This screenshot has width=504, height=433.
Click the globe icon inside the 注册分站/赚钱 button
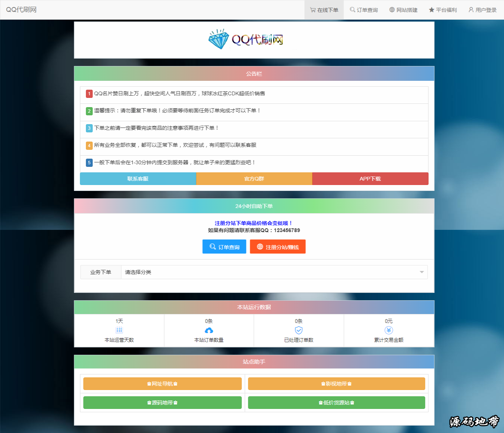click(260, 247)
